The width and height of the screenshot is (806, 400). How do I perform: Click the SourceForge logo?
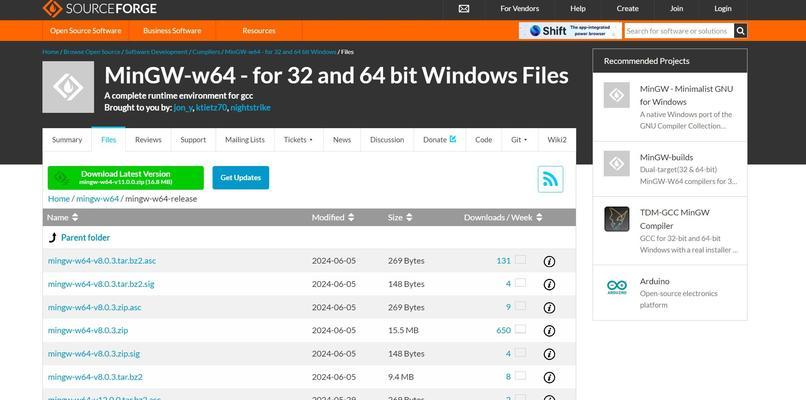point(100,9)
